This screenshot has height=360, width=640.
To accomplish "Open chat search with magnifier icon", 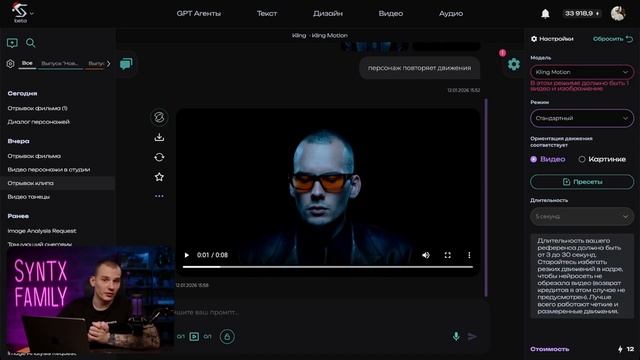I will click(x=31, y=42).
